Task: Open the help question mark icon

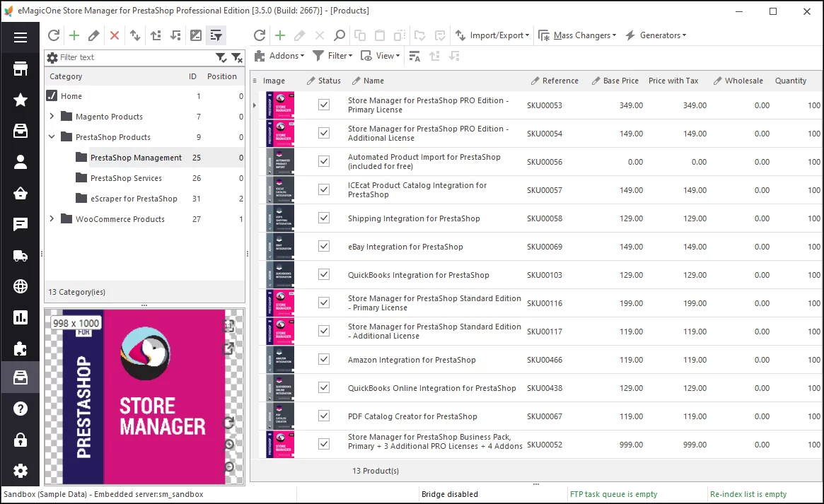Action: pyautogui.click(x=20, y=409)
